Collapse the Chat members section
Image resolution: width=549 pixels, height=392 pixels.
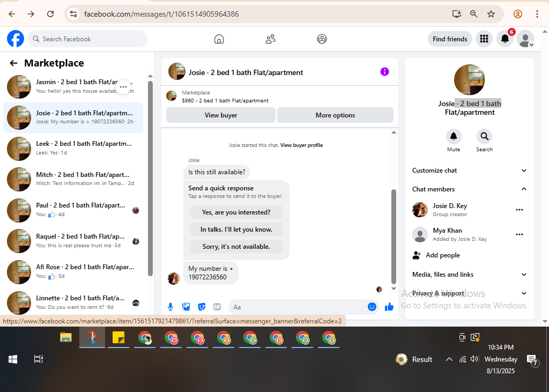coord(470,189)
